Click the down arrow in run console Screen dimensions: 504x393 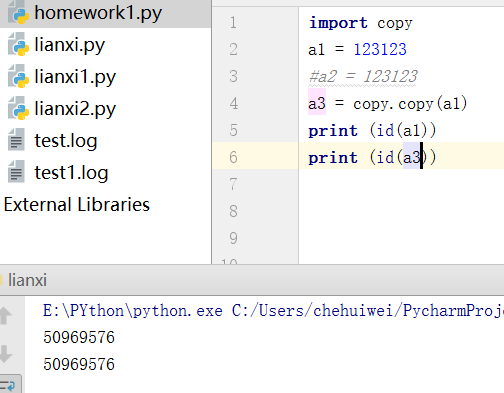[x=5, y=354]
